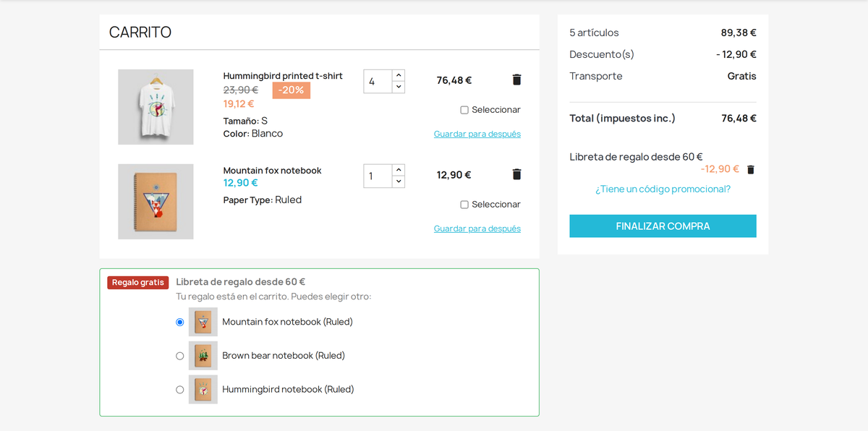Viewport: 868px width, 431px height.
Task: Decrease quantity of Mountain fox notebook
Action: [399, 182]
